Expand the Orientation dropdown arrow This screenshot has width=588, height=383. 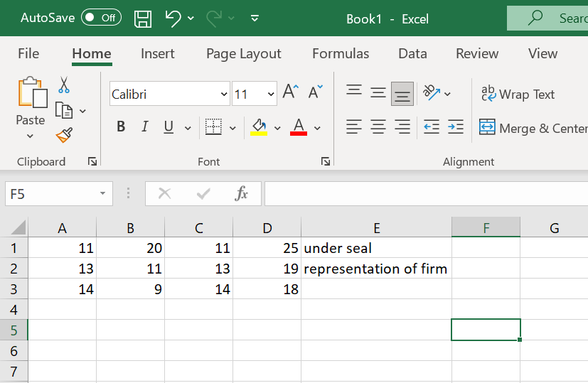[x=447, y=94]
